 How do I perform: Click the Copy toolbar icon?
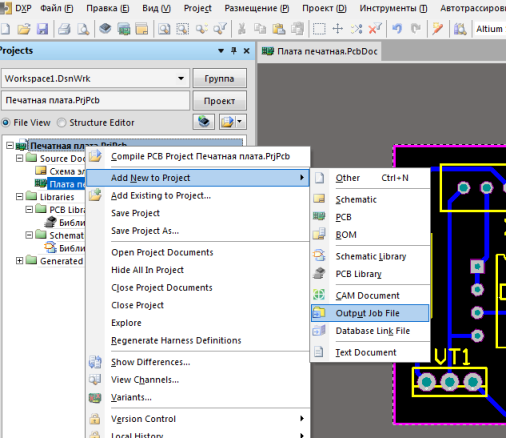(x=260, y=29)
